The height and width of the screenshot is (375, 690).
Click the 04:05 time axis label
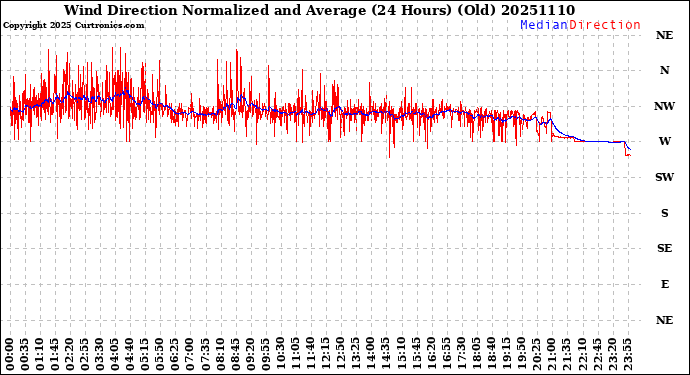115,354
